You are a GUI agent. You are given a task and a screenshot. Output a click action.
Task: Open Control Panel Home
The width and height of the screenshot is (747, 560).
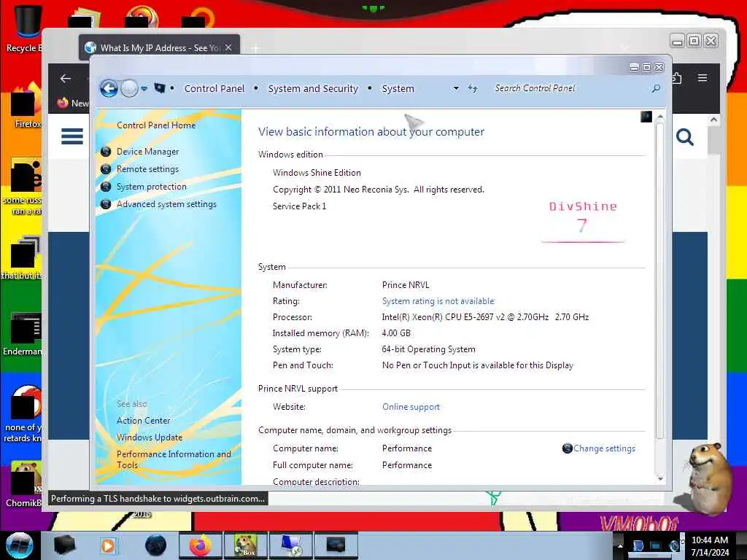pos(156,125)
